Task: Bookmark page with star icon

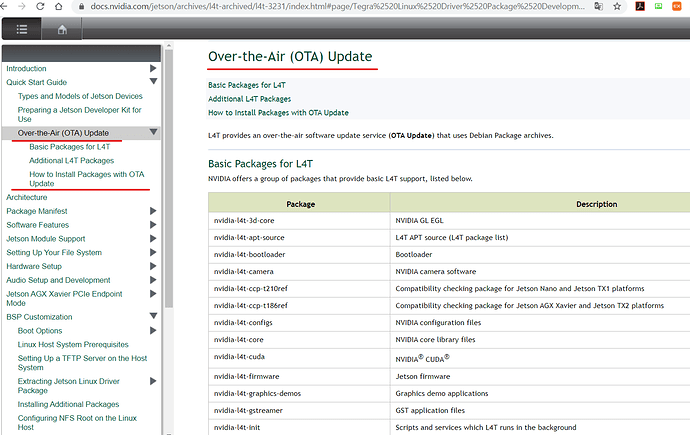Action: [x=617, y=6]
